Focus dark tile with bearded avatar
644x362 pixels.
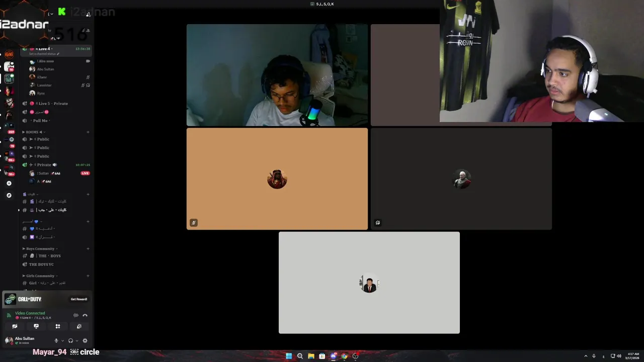[x=461, y=179]
